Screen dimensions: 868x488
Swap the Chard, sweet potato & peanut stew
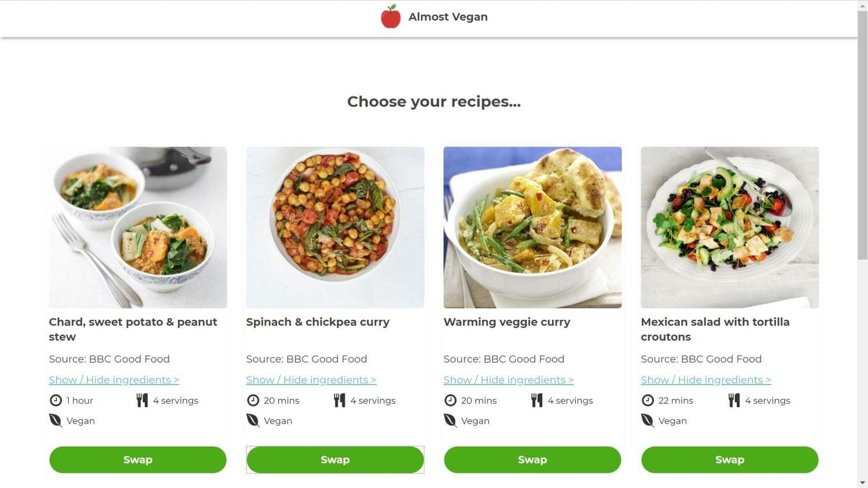tap(138, 460)
